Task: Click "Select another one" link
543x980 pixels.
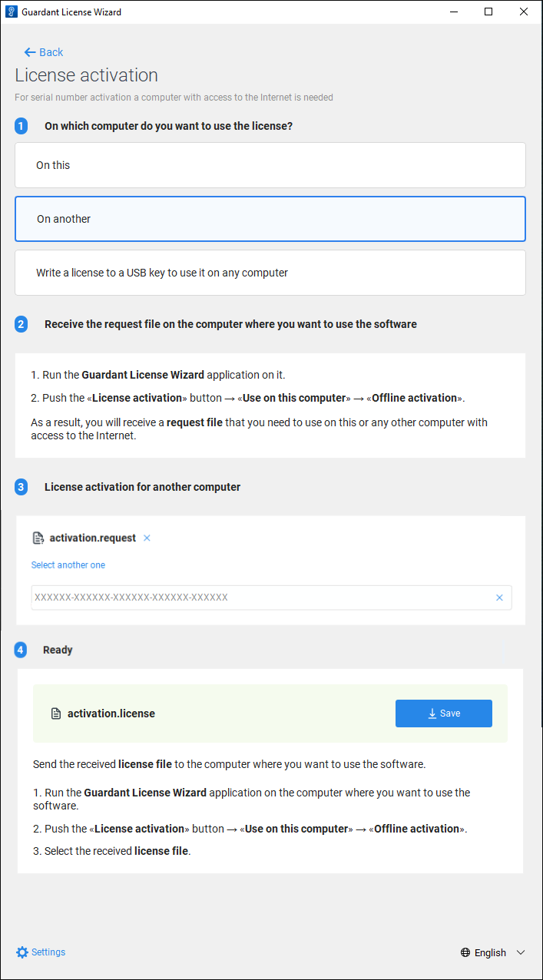Action: (68, 565)
